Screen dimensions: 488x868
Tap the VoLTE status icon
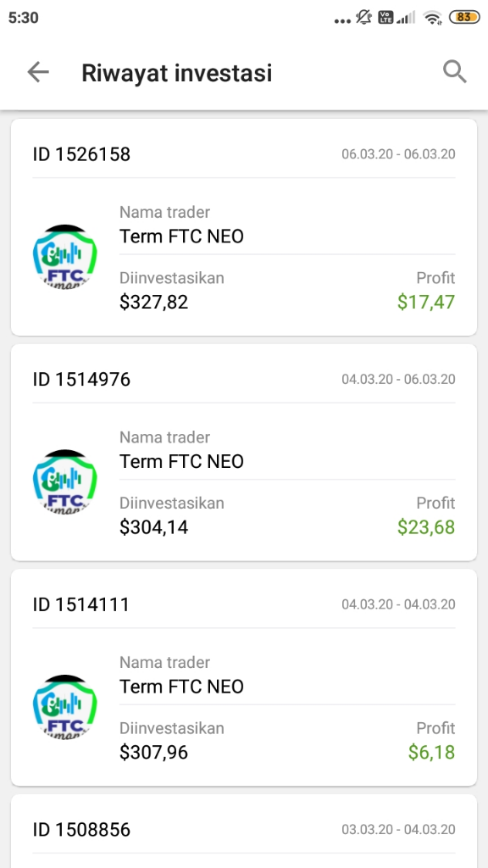coord(385,17)
